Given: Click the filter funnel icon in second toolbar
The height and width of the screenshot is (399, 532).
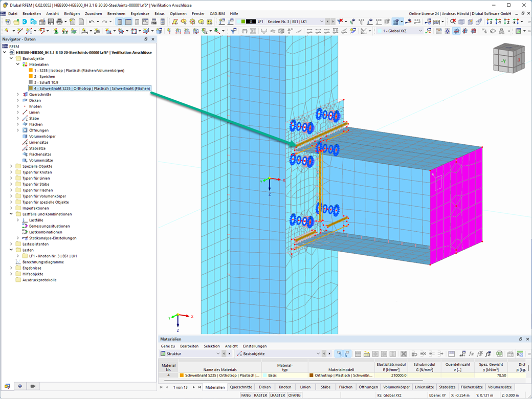Looking at the screenshot, I should click(x=234, y=31).
